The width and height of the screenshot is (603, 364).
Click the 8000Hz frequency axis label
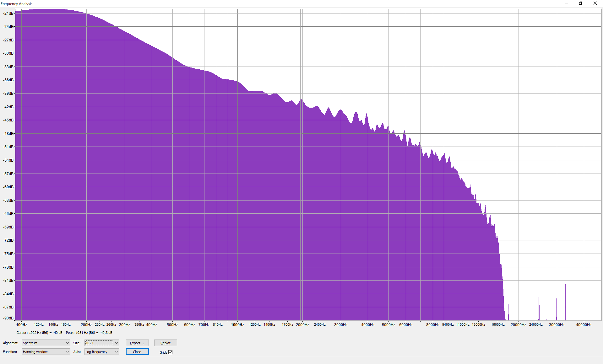433,325
